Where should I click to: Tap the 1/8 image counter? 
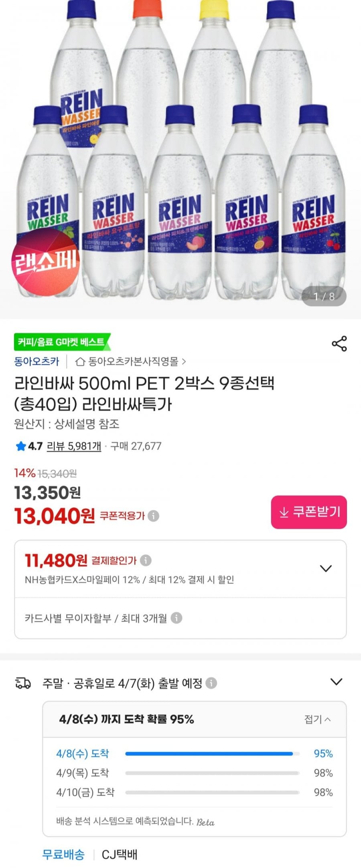[324, 296]
